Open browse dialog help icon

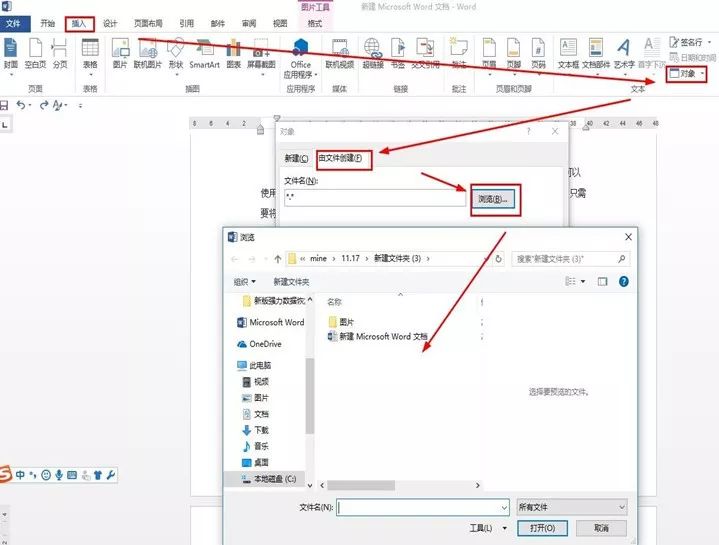click(624, 281)
